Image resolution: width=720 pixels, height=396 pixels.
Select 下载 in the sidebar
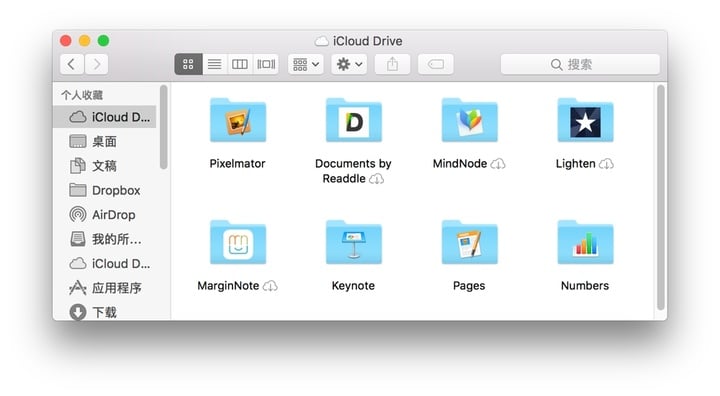[105, 312]
